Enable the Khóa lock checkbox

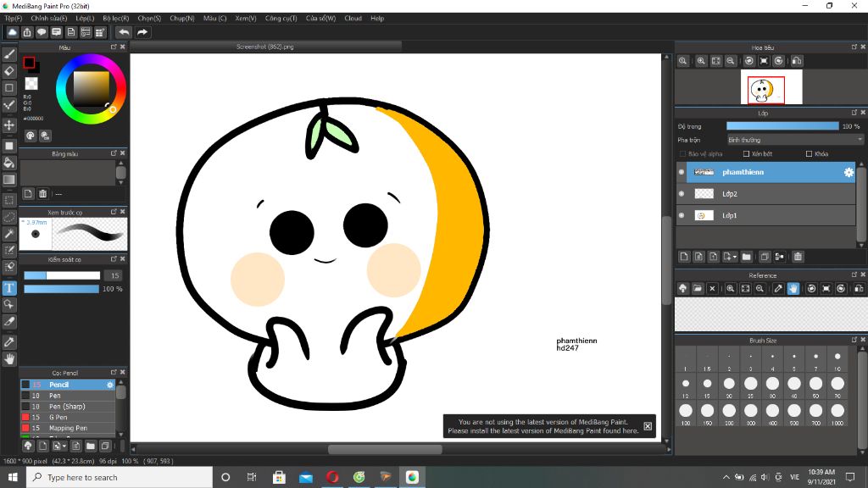pos(809,154)
